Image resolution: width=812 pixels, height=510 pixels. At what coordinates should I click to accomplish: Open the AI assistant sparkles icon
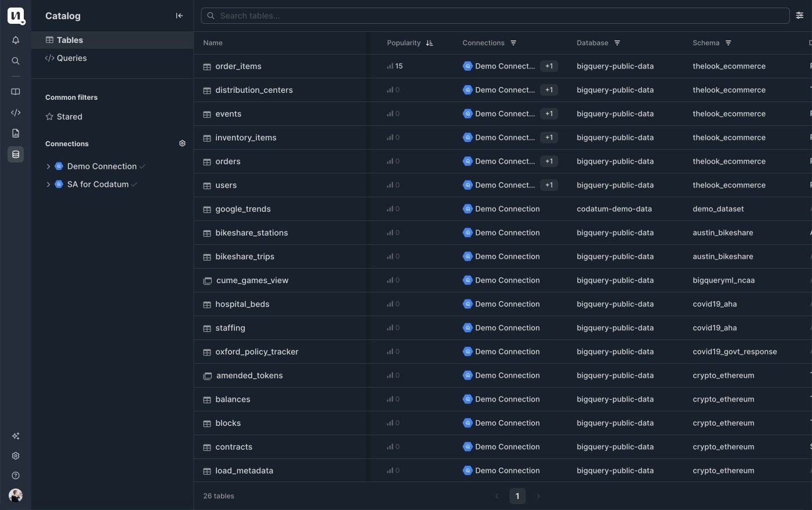[x=16, y=436]
